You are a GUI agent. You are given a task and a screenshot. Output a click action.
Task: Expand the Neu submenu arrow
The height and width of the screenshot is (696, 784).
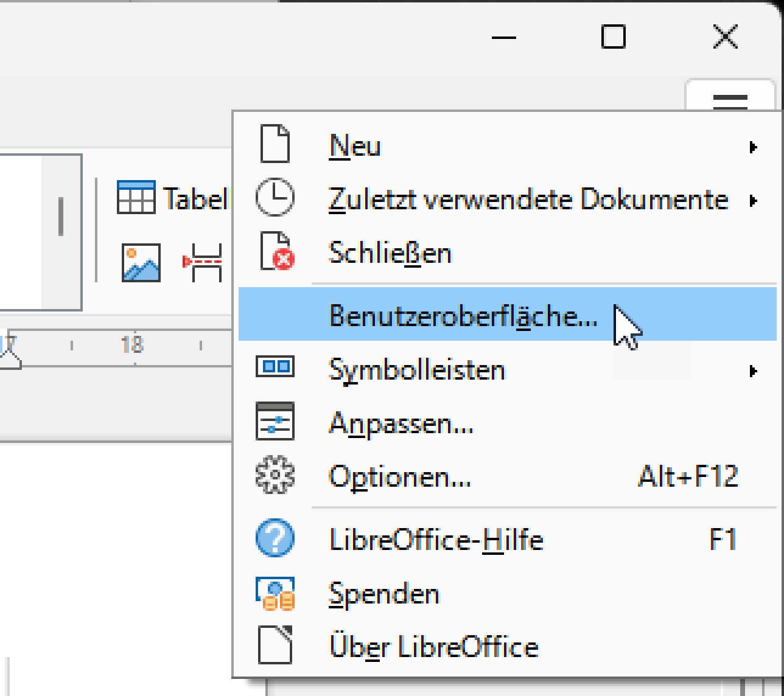pos(754,147)
